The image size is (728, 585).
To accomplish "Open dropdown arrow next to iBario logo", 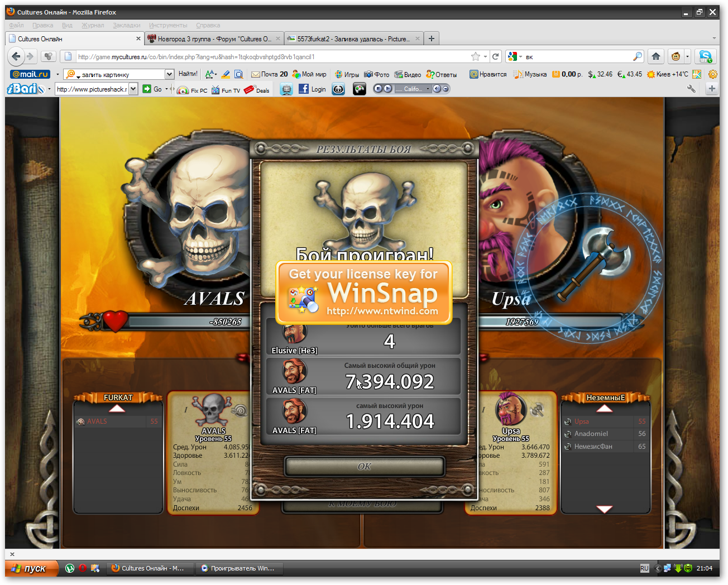I will (x=49, y=89).
